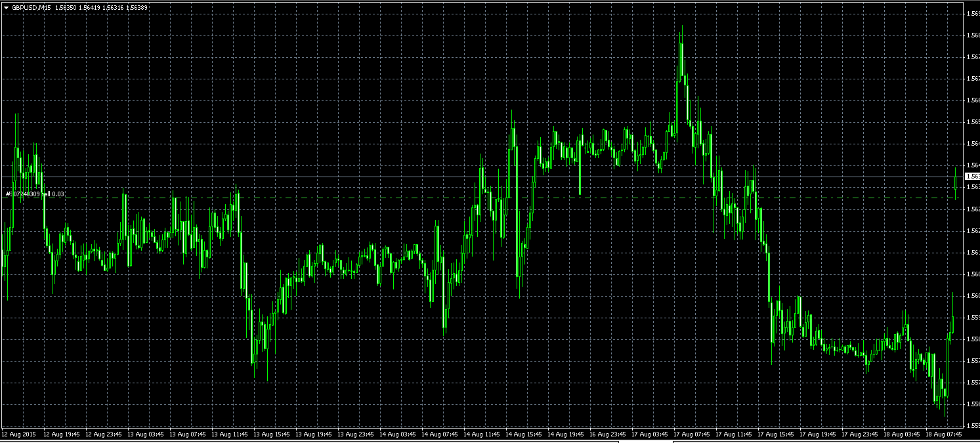
Task: Click the 17 Aug 11:45 time label
Action: 734,434
